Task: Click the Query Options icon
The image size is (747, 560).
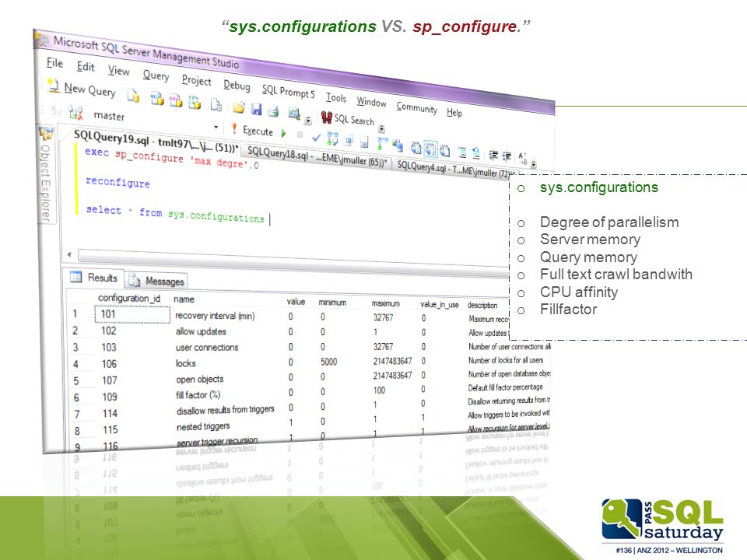Action: coord(349,140)
